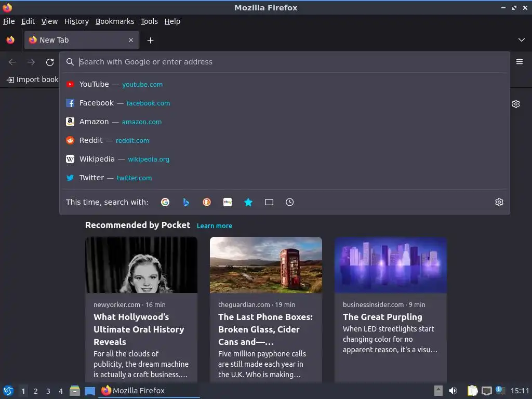The image size is (532, 399).
Task: Click headline The Great Purpling
Action: click(x=382, y=317)
